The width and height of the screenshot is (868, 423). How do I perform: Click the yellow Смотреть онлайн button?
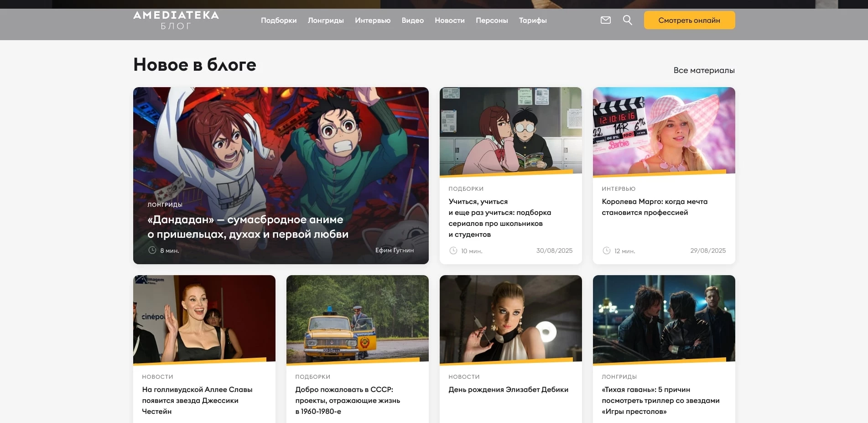click(x=689, y=20)
